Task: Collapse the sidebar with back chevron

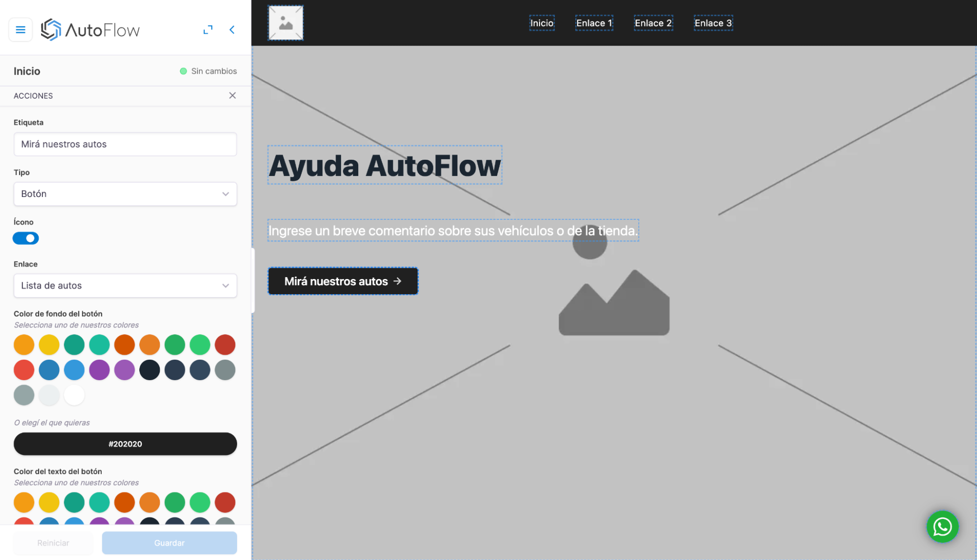Action: pyautogui.click(x=232, y=30)
